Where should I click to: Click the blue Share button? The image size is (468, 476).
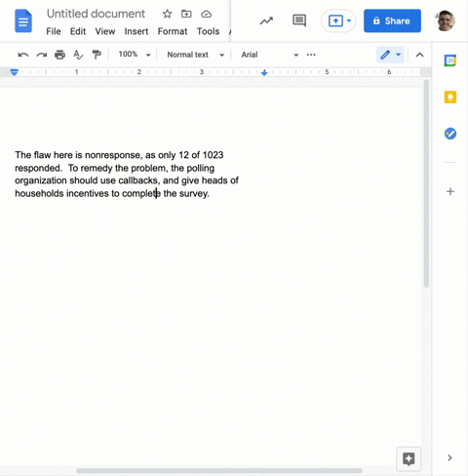(x=392, y=20)
